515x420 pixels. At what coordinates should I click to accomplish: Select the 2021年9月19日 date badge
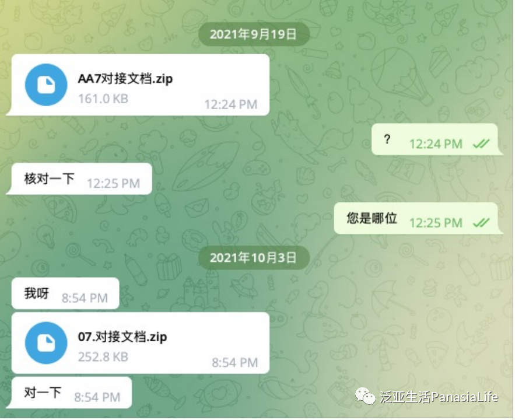[x=254, y=34]
